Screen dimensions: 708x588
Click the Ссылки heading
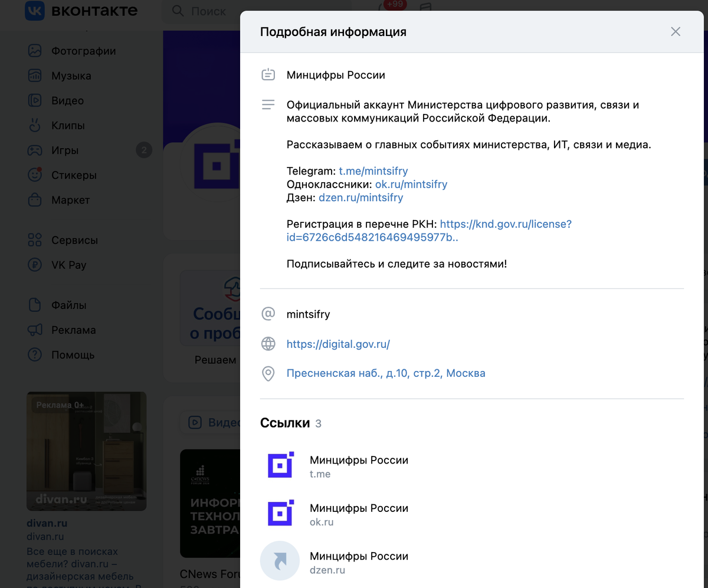285,423
